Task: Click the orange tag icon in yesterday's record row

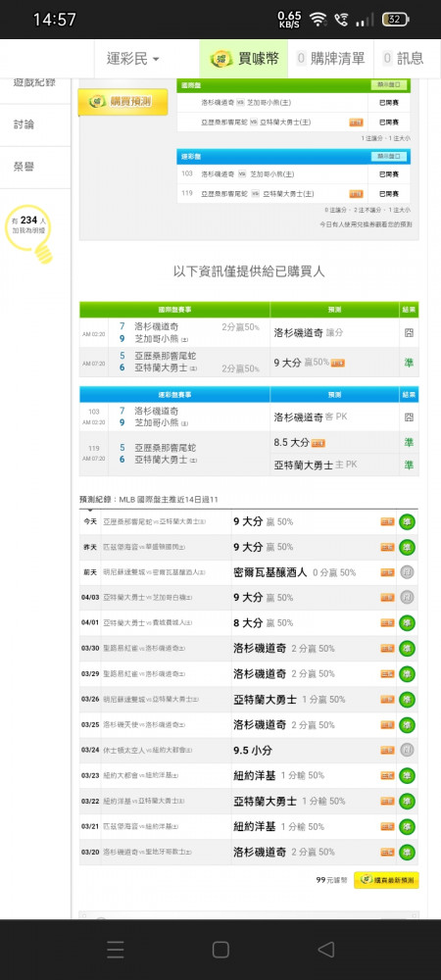Action: coord(387,547)
